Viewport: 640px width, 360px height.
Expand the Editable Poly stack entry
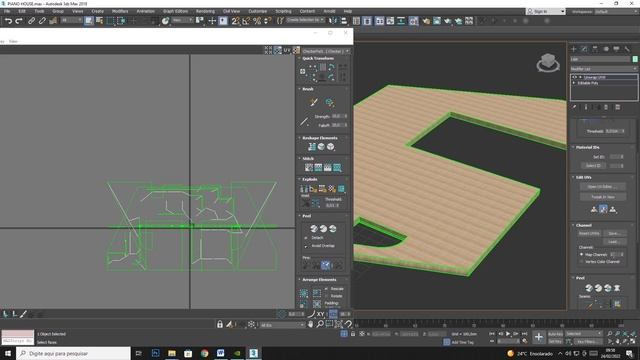click(x=574, y=83)
